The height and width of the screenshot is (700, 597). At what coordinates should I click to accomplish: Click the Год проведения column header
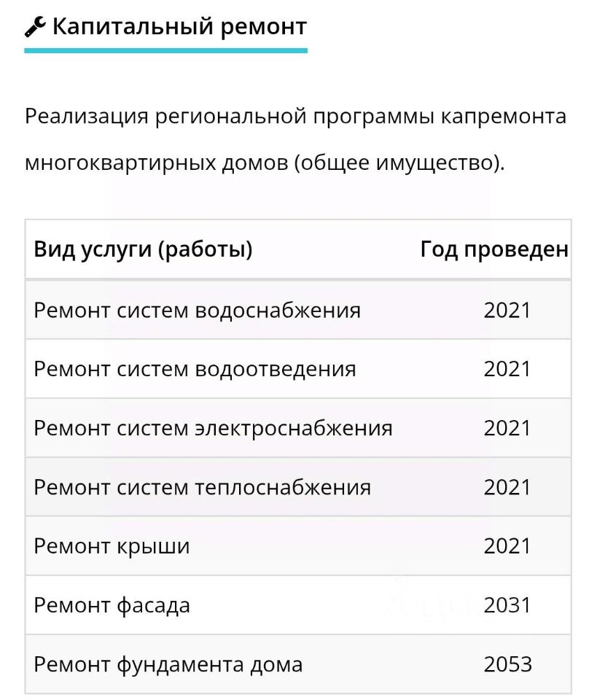(494, 250)
